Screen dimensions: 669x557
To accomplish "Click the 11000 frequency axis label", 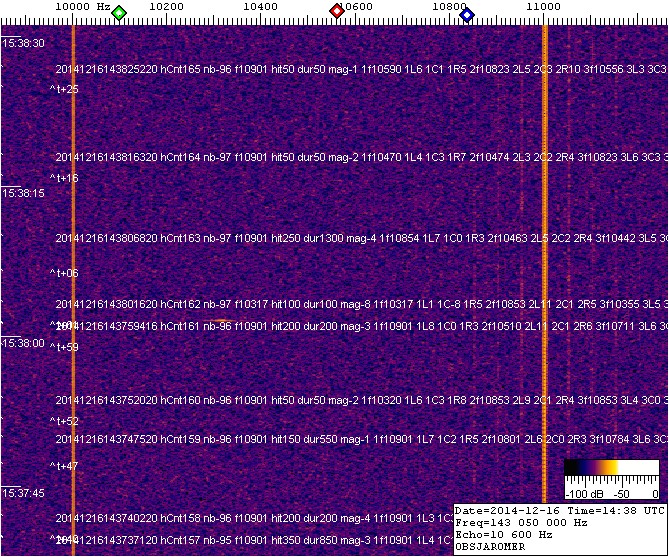I will (x=543, y=7).
